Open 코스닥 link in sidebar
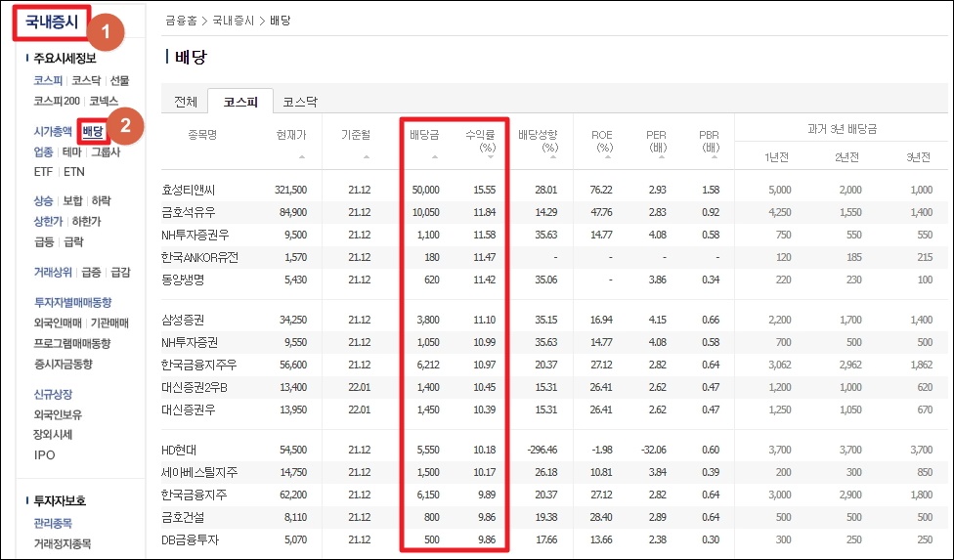The image size is (954, 560). pyautogui.click(x=86, y=80)
